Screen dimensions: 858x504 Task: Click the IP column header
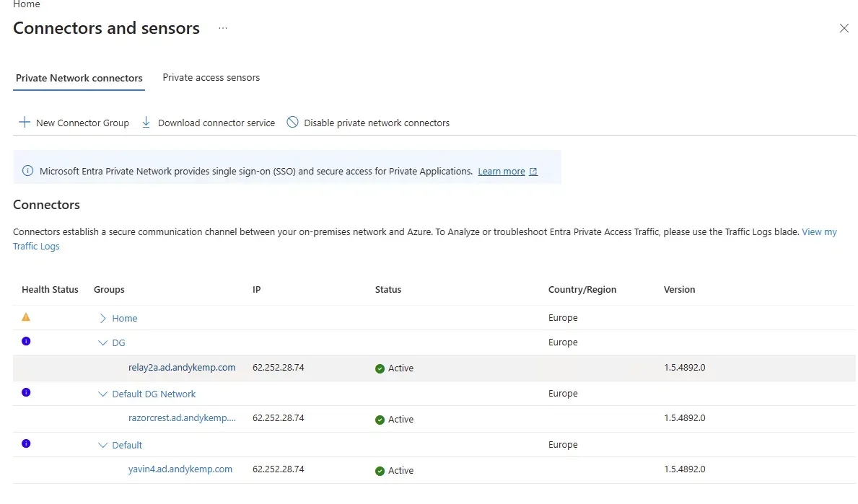pyautogui.click(x=257, y=290)
